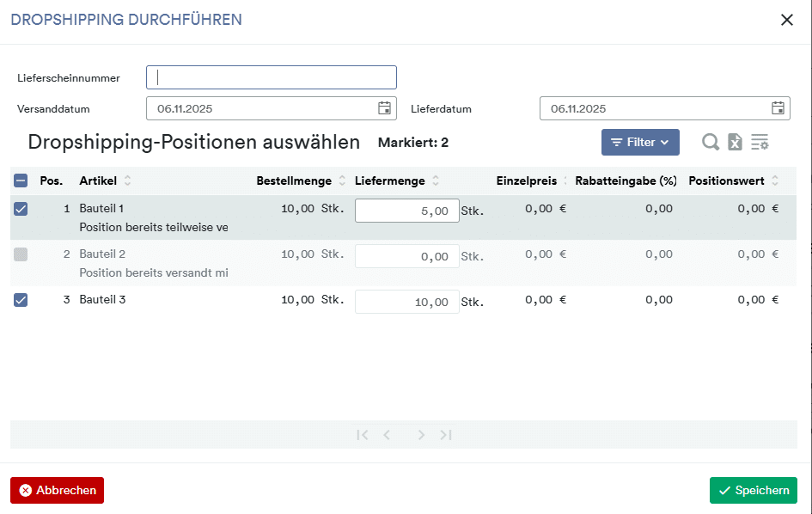Sort by Artikel column

pyautogui.click(x=99, y=181)
